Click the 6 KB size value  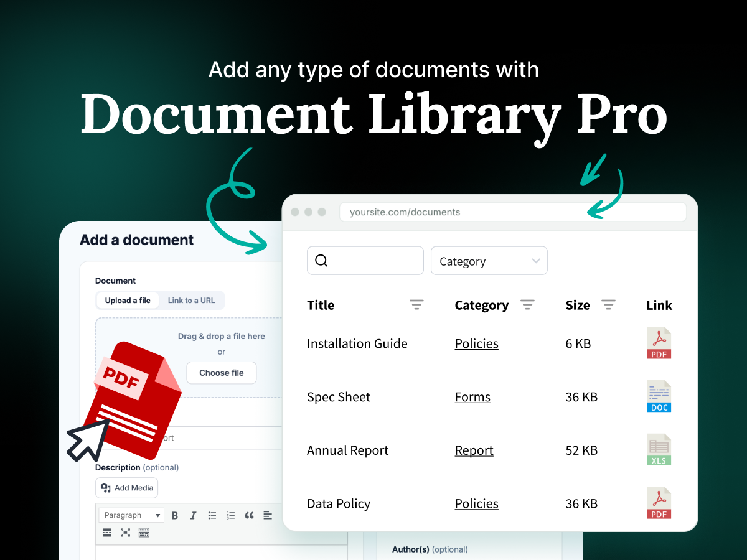click(578, 343)
